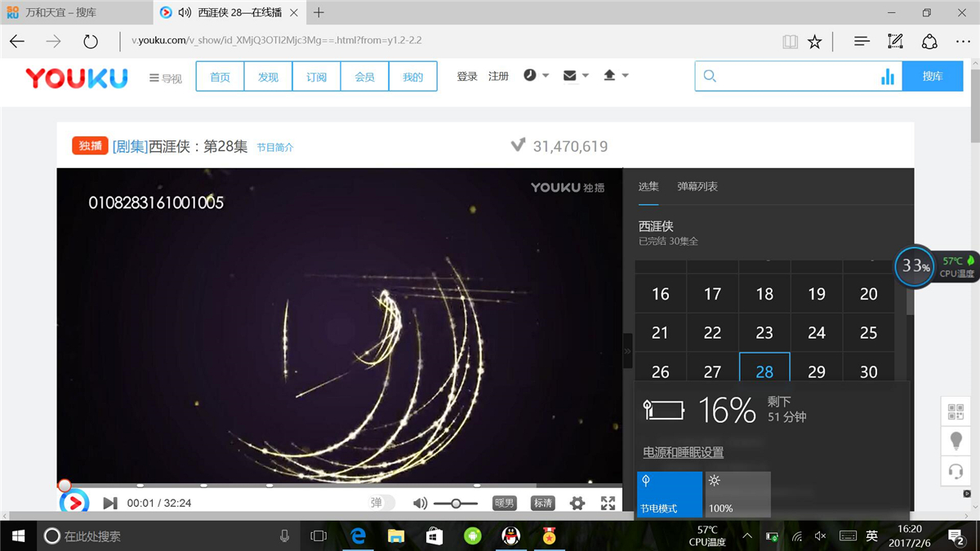
Task: Mute the video player volume icon
Action: click(420, 504)
